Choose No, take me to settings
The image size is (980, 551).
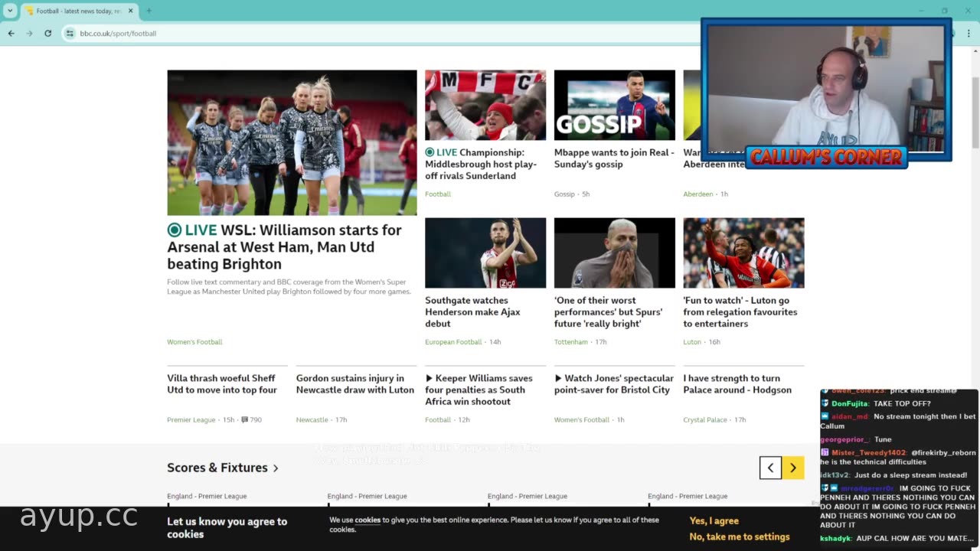(x=740, y=536)
